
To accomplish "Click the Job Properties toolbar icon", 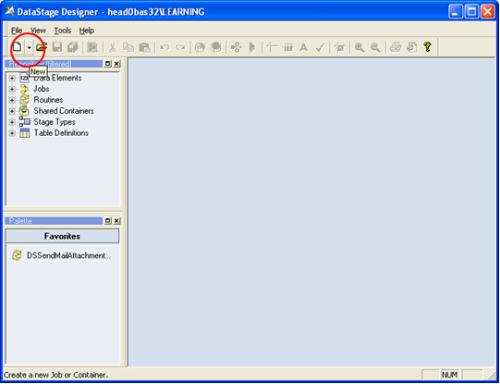I will click(92, 47).
